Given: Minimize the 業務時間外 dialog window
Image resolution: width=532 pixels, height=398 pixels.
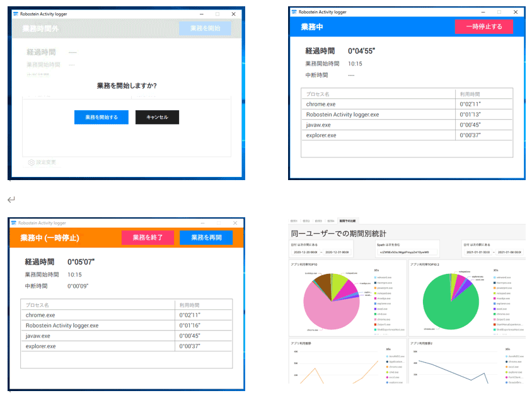Looking at the screenshot, I should click(x=202, y=14).
